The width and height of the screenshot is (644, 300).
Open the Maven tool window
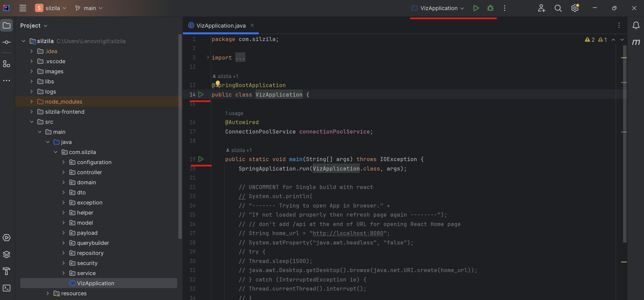tap(636, 42)
